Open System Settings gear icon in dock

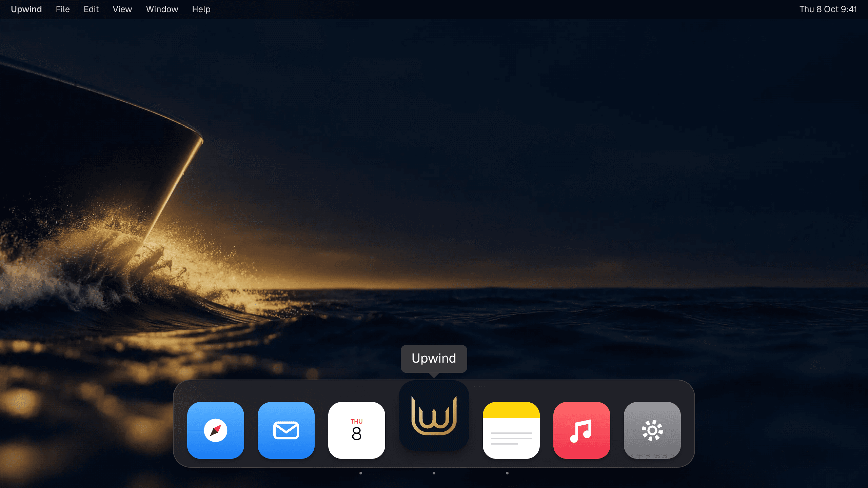(x=652, y=430)
